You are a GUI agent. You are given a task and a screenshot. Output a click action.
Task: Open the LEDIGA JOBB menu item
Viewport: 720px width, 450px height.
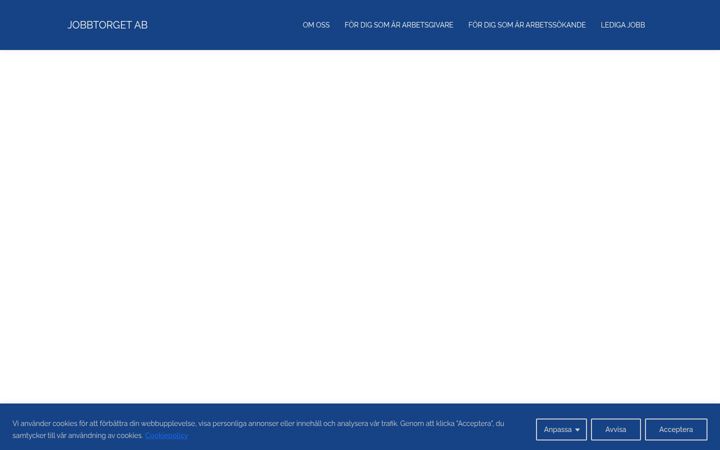click(623, 25)
